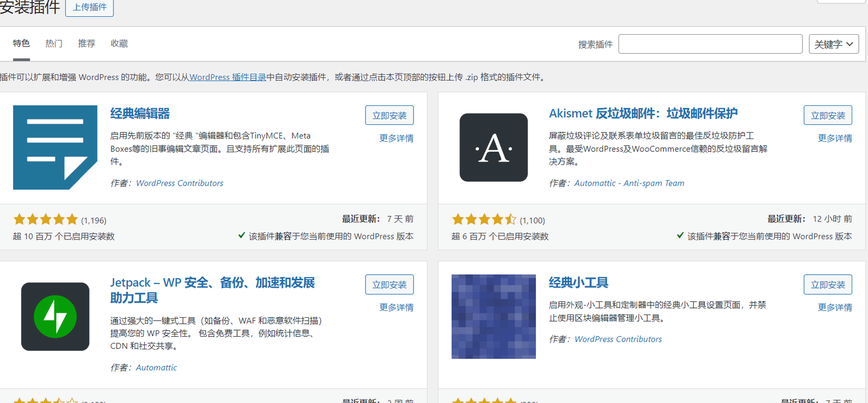Screen dimensions: 868x403
Task: Click the star rating of 经典编辑器
Action: [x=46, y=219]
